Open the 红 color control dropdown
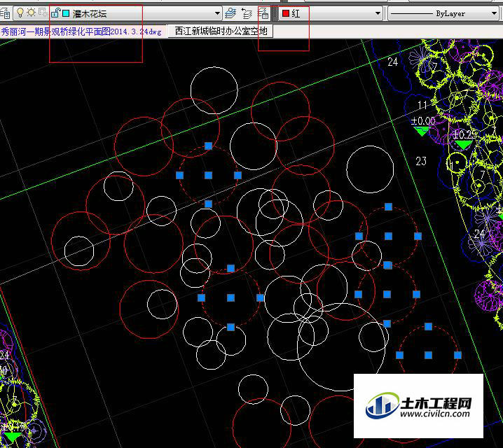503x448 pixels. click(331, 13)
